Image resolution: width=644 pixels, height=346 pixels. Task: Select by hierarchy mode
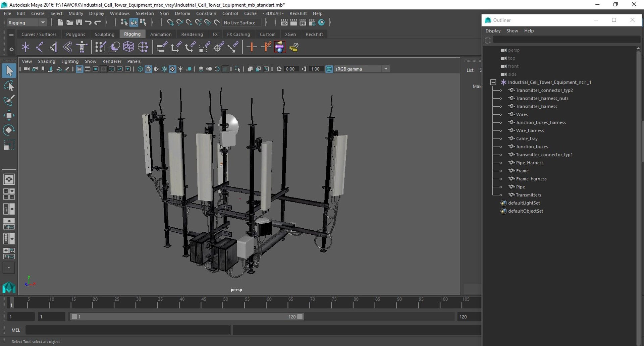[124, 22]
